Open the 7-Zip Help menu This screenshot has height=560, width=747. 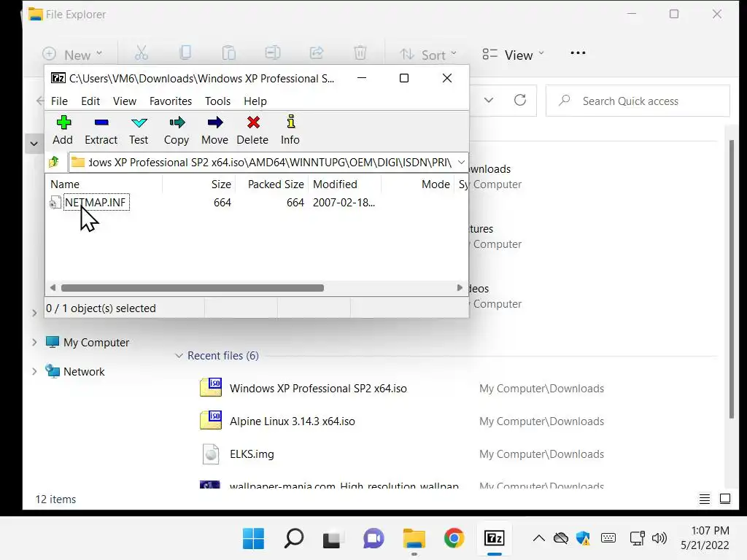(255, 101)
